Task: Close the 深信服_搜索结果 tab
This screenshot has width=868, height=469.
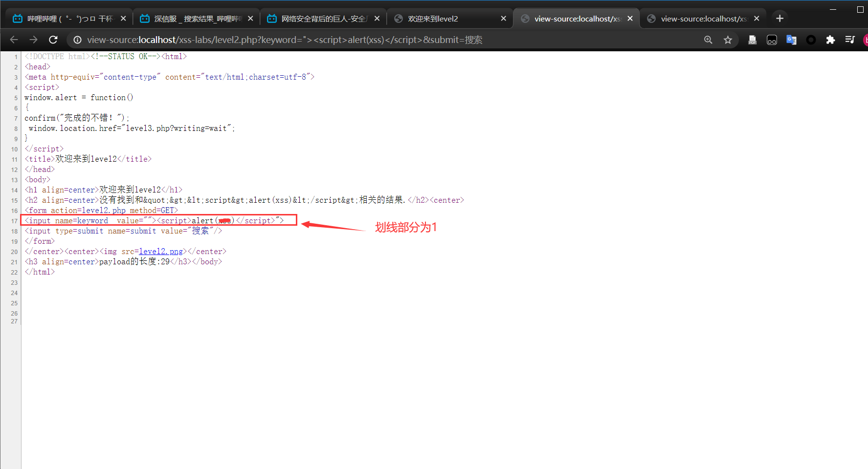Action: tap(250, 19)
